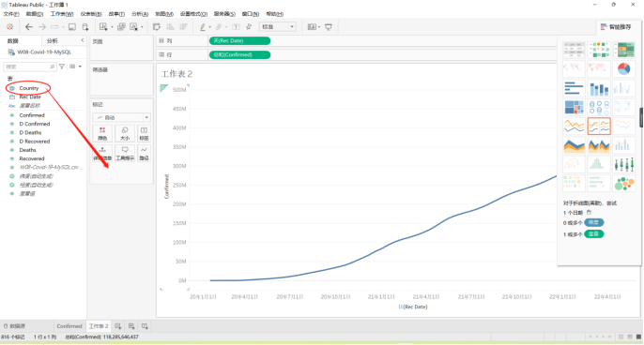The width and height of the screenshot is (644, 345).
Task: Click the clear sheet toolbar icon
Action: (x=134, y=27)
